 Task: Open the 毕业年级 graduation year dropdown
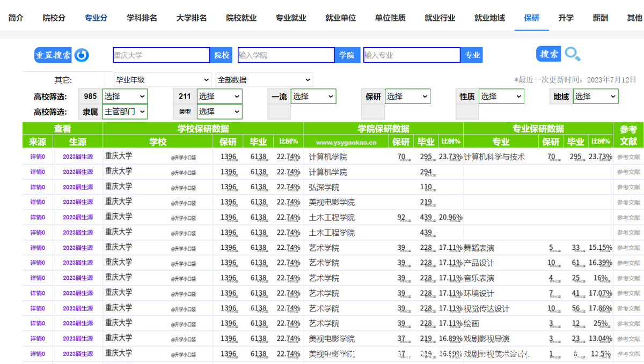(x=162, y=79)
